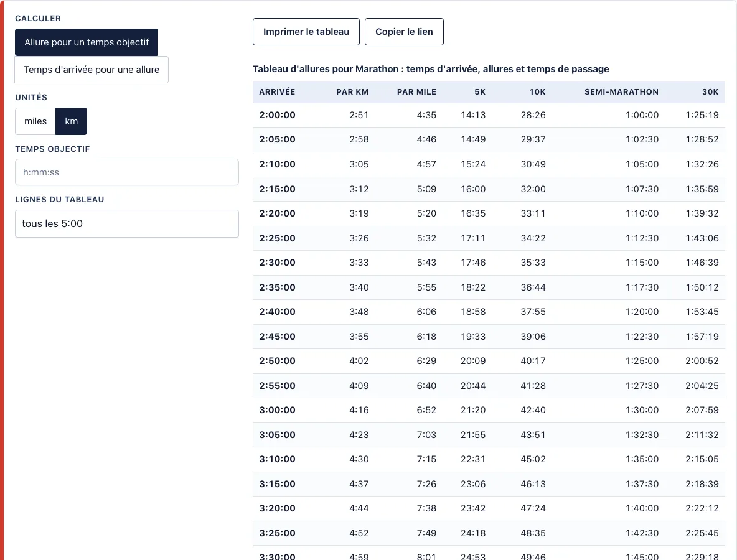Click 'Copier le lien' button
Screen dimensions: 737x560
coord(404,32)
